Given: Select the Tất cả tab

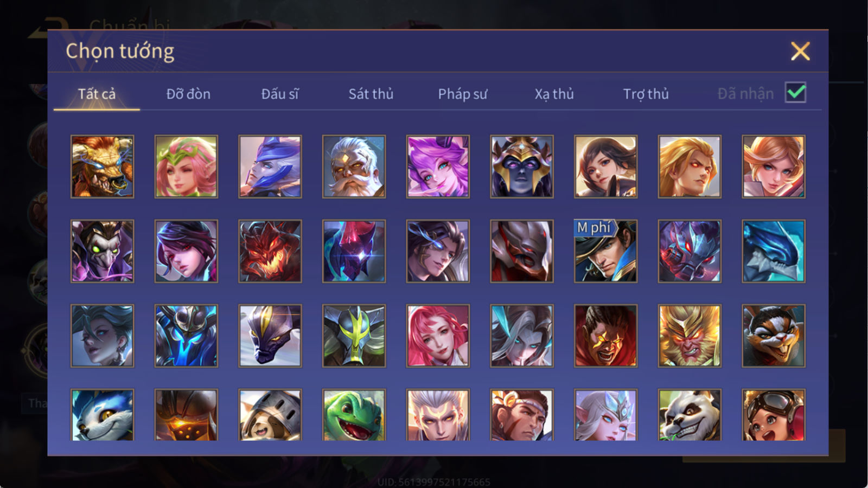Looking at the screenshot, I should [x=97, y=94].
